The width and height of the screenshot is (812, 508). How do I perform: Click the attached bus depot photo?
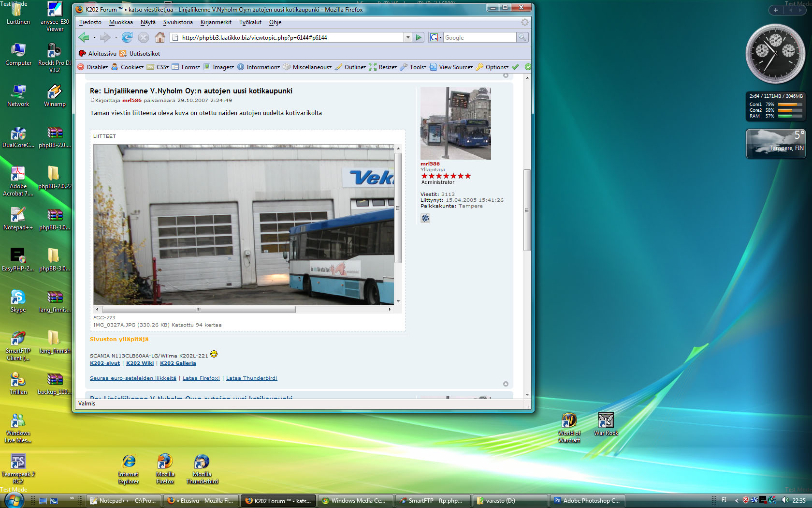244,225
